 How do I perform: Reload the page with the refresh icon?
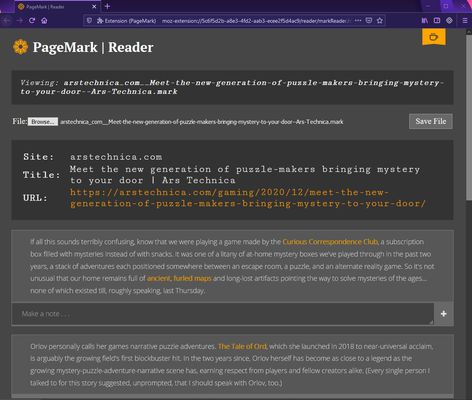[32, 21]
